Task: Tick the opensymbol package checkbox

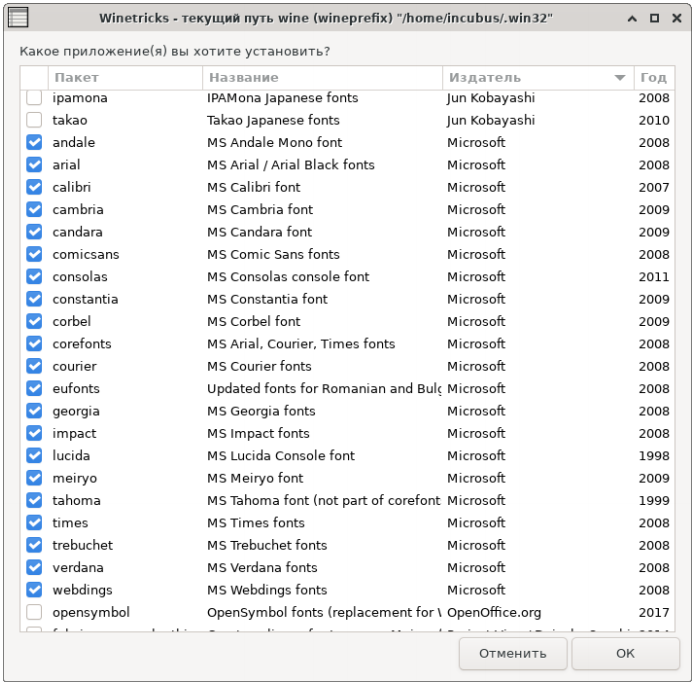Action: pos(34,612)
